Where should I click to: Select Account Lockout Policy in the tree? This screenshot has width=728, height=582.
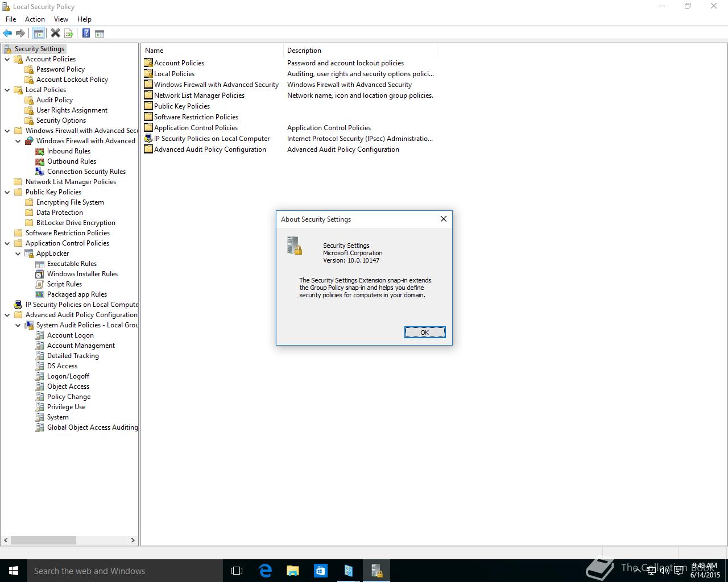point(72,80)
